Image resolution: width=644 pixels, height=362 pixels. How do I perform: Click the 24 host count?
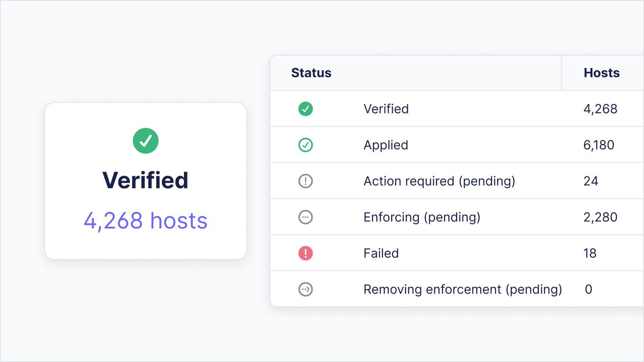click(591, 181)
